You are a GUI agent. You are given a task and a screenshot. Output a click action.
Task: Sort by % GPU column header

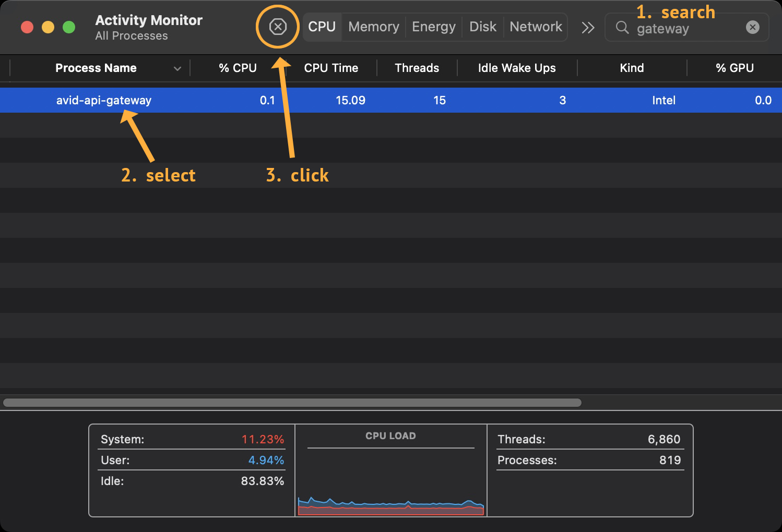734,68
